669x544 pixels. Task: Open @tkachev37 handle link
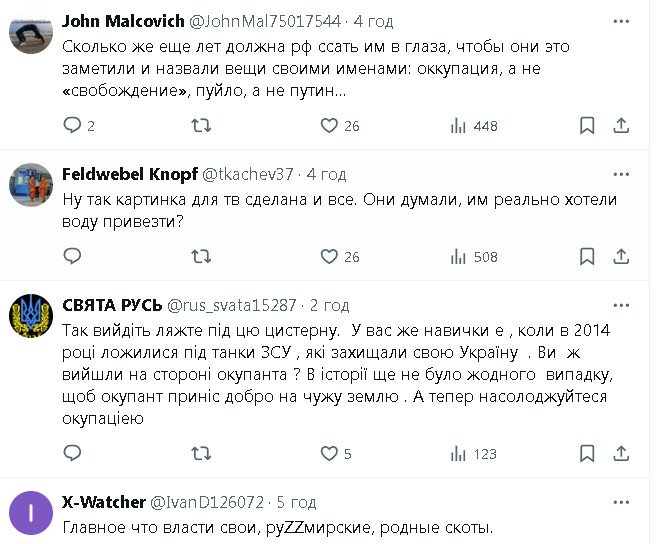[x=248, y=174]
